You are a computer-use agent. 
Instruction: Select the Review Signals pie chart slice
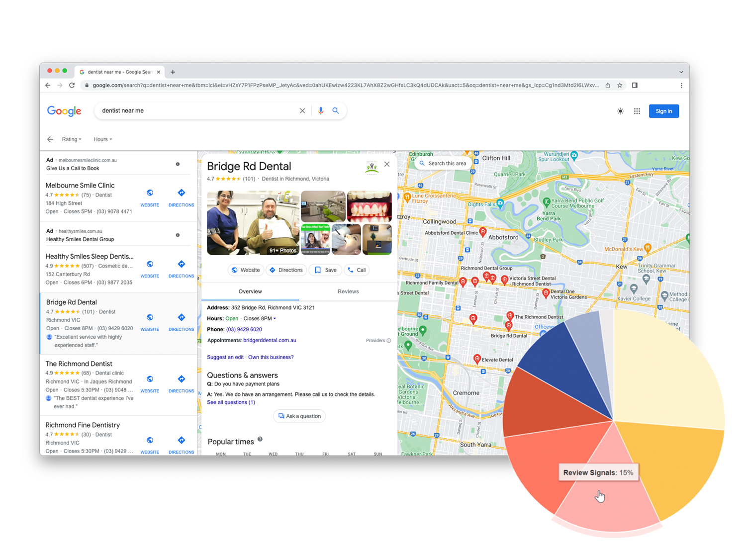(x=612, y=497)
